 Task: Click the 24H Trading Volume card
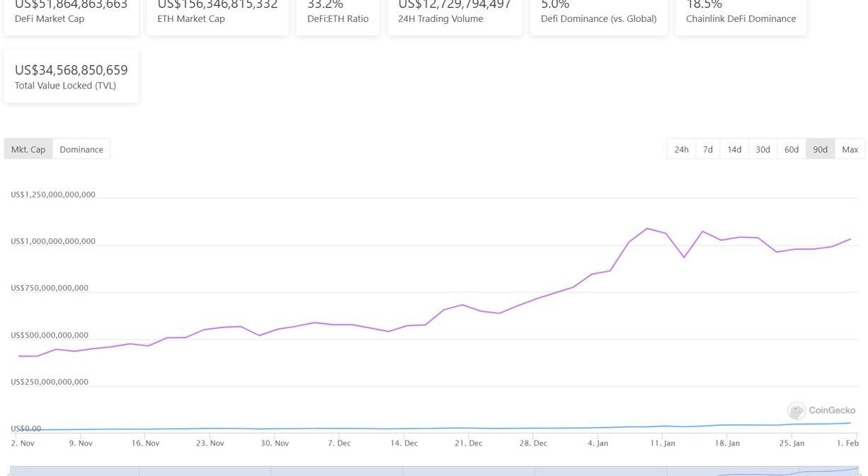pyautogui.click(x=455, y=14)
